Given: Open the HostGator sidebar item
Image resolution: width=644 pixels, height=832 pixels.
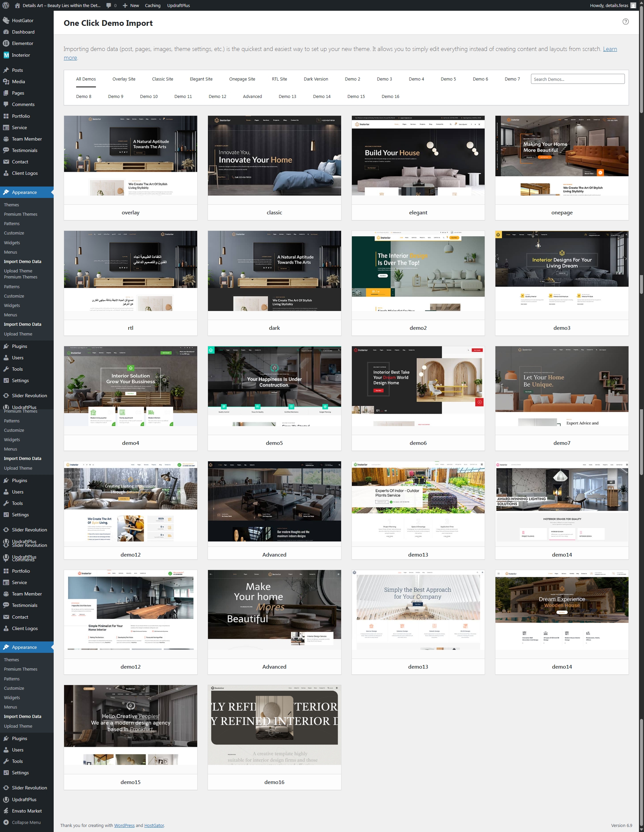Looking at the screenshot, I should pos(22,20).
